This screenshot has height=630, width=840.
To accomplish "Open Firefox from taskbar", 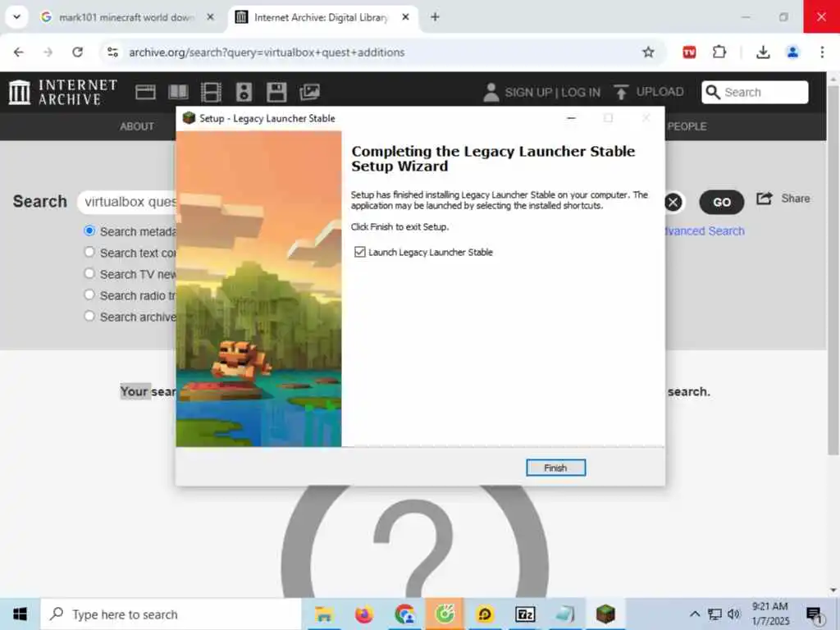I will tap(364, 614).
